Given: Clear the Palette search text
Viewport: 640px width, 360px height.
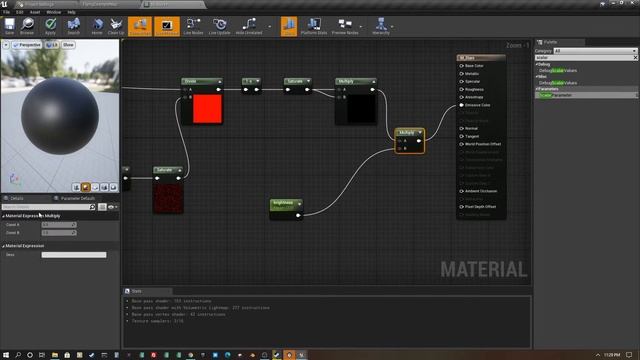Looking at the screenshot, I should [635, 58].
